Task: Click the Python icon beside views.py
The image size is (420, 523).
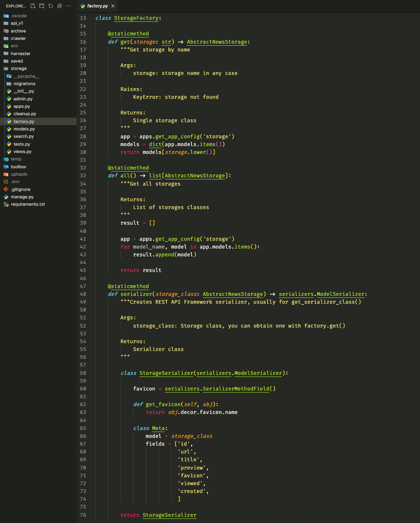Action: (9, 151)
